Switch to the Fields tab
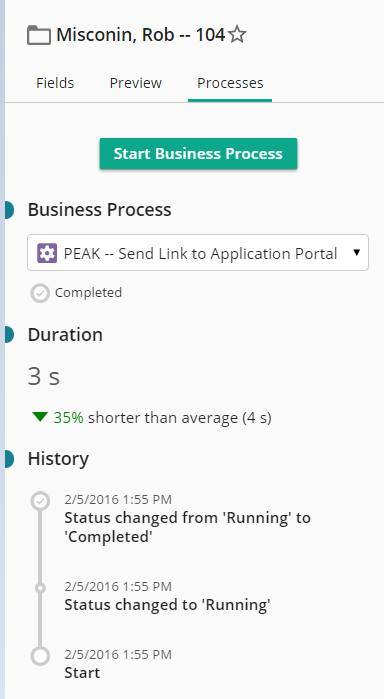Viewport: 384px width, 699px height. click(x=55, y=83)
